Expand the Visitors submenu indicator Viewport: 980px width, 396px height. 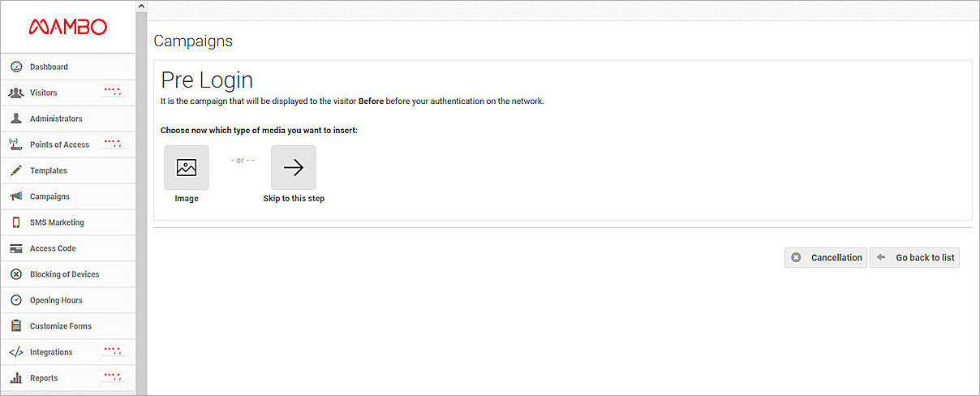pos(112,92)
